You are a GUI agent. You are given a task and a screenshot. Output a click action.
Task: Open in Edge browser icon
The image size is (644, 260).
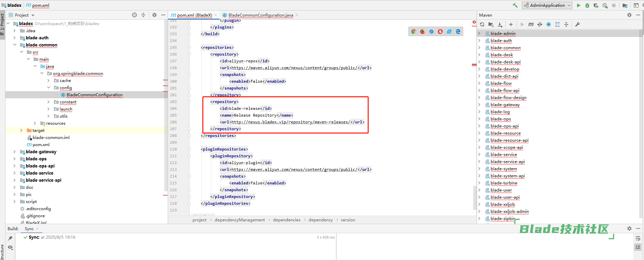[x=458, y=32]
